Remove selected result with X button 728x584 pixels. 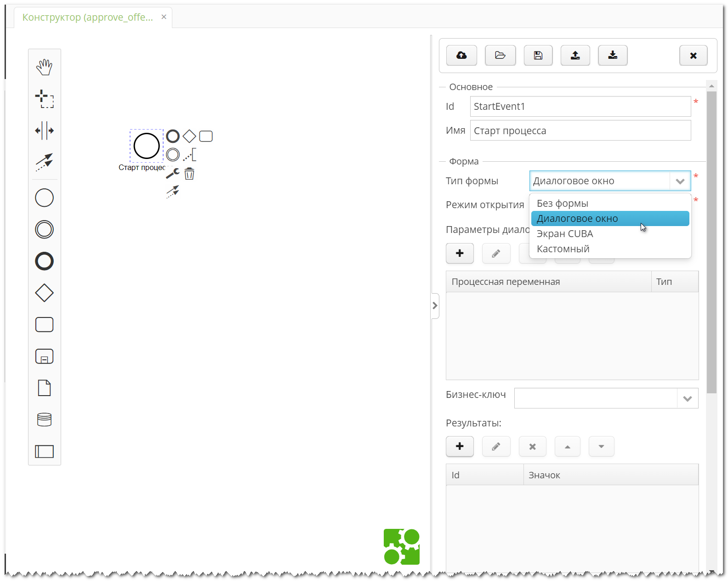pos(532,446)
